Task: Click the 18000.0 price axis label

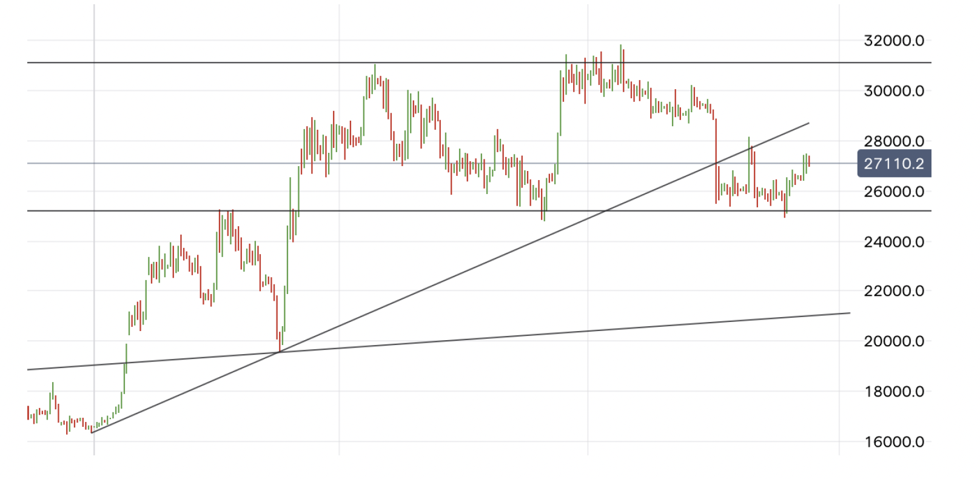Action: [894, 392]
